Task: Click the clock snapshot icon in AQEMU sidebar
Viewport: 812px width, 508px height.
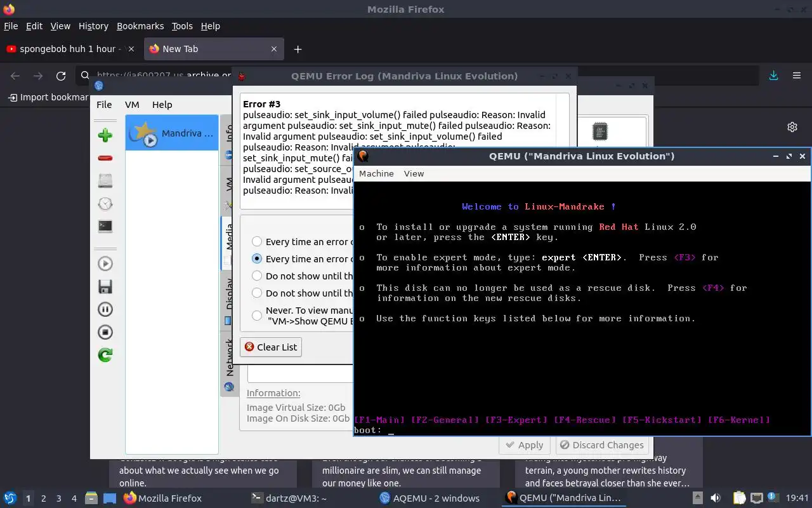Action: (x=105, y=204)
